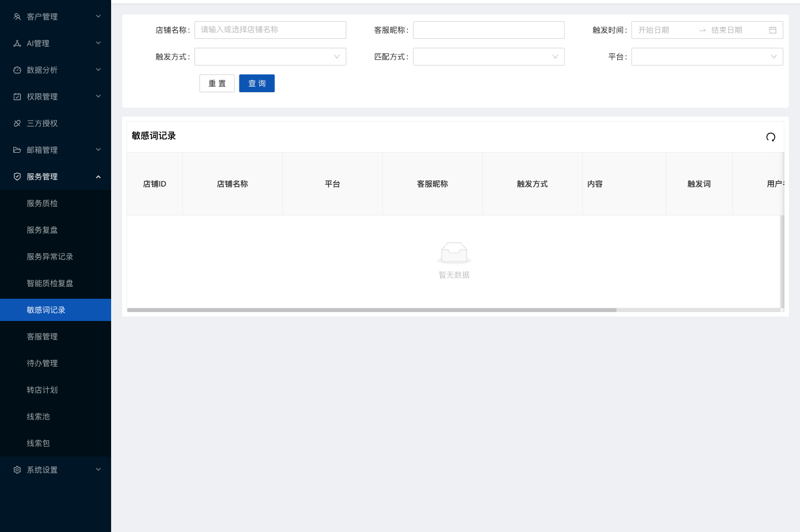Click the 权限管理 sidebar icon

[x=17, y=97]
